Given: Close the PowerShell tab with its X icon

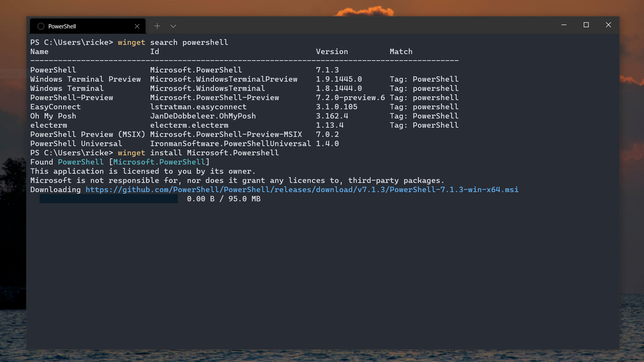Looking at the screenshot, I should [137, 26].
